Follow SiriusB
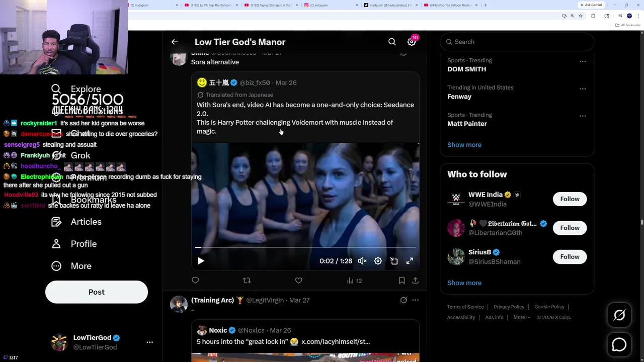644x362 pixels. pyautogui.click(x=570, y=257)
